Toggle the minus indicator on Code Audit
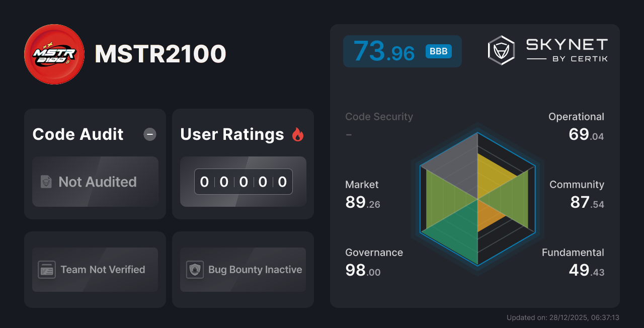The height and width of the screenshot is (328, 644). pyautogui.click(x=149, y=134)
